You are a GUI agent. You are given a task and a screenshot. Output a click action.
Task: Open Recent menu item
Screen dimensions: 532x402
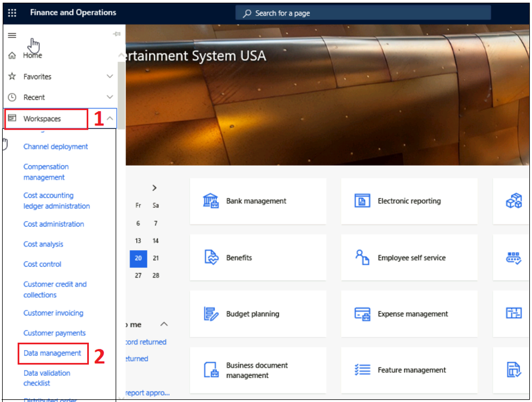coord(34,97)
